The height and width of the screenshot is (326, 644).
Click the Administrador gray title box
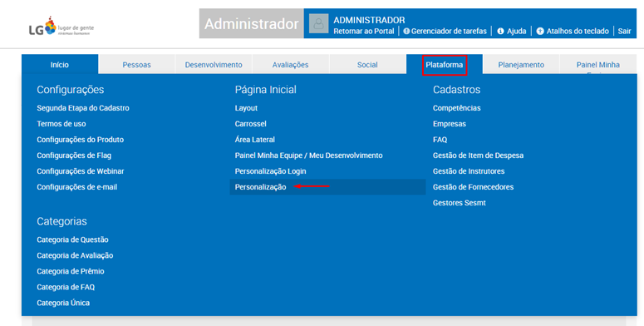tap(251, 23)
